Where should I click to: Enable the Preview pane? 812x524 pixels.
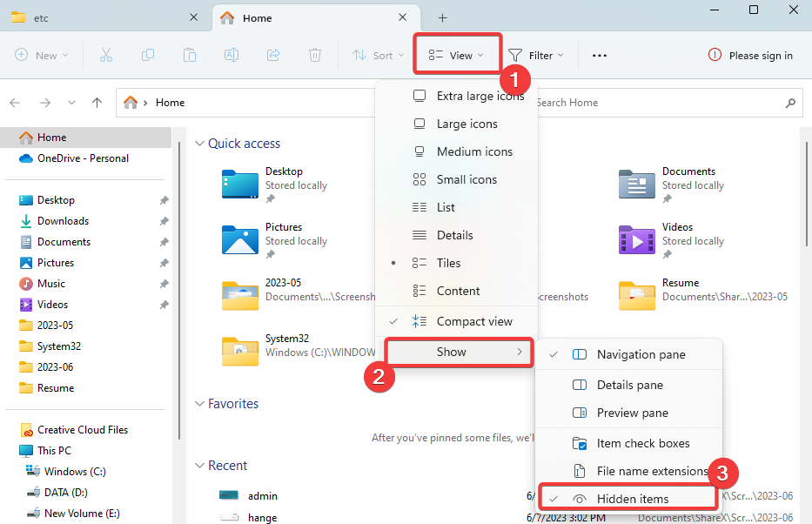628,413
